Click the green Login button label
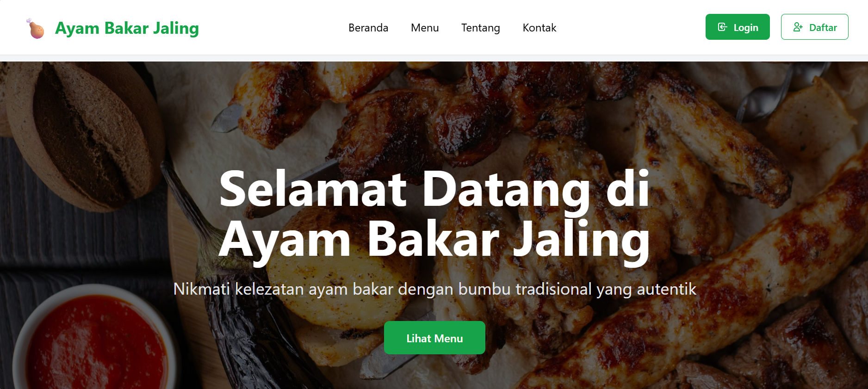 (x=746, y=28)
